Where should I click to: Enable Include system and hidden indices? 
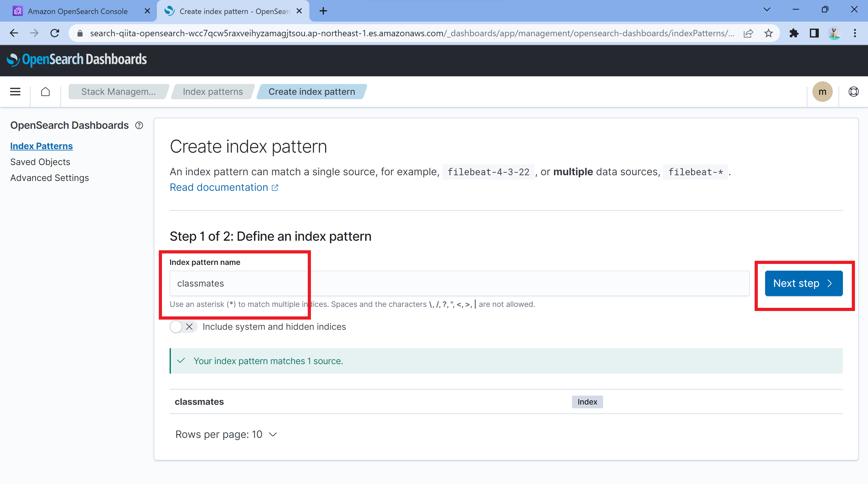click(x=176, y=327)
